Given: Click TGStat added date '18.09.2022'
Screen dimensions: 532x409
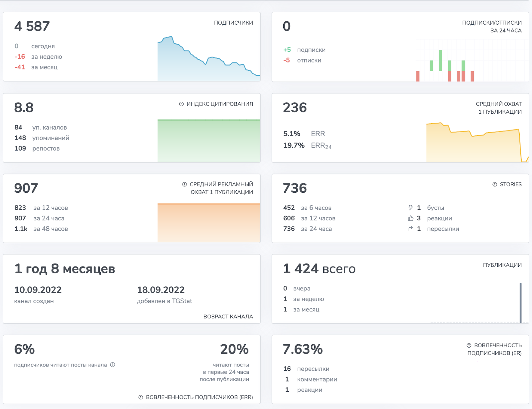Looking at the screenshot, I should 161,290.
